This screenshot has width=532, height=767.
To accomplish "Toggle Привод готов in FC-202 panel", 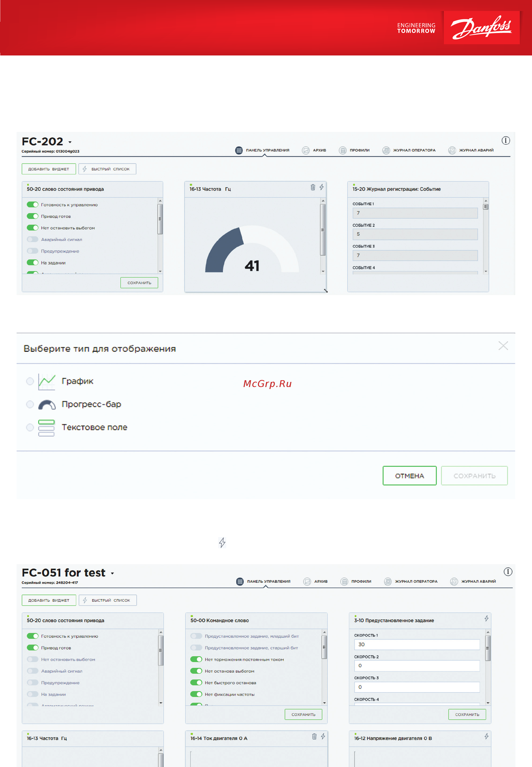I will point(33,216).
